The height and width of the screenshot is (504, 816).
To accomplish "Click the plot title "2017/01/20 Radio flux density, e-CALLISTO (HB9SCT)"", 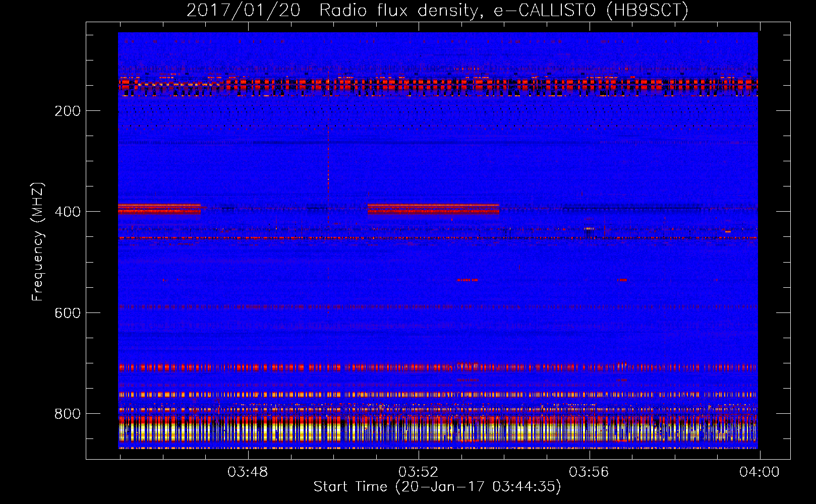I will pyautogui.click(x=437, y=10).
